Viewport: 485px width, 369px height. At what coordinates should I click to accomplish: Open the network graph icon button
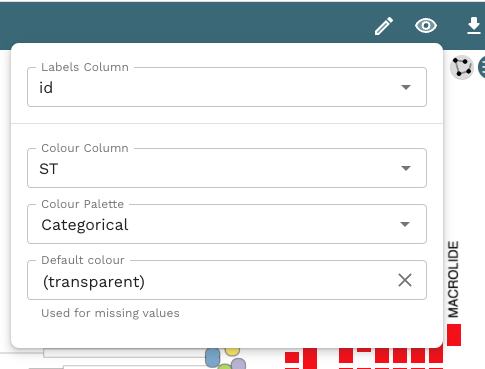point(462,67)
